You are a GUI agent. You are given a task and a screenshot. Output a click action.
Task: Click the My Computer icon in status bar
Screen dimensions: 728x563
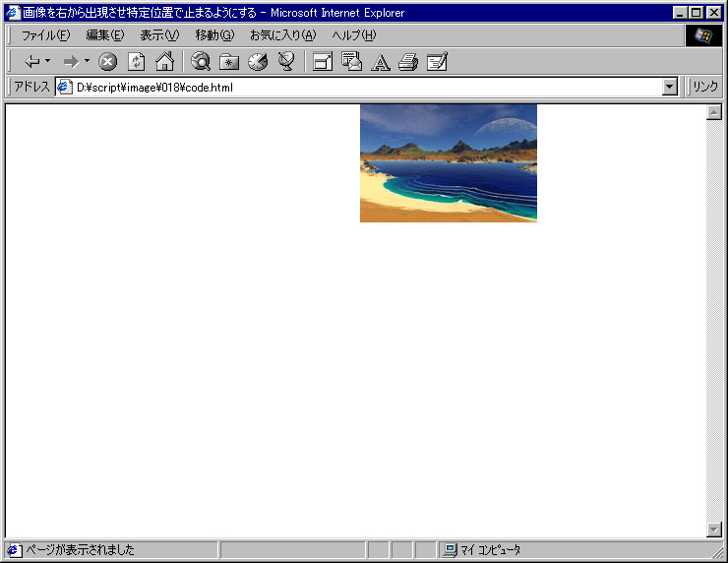[x=450, y=550]
